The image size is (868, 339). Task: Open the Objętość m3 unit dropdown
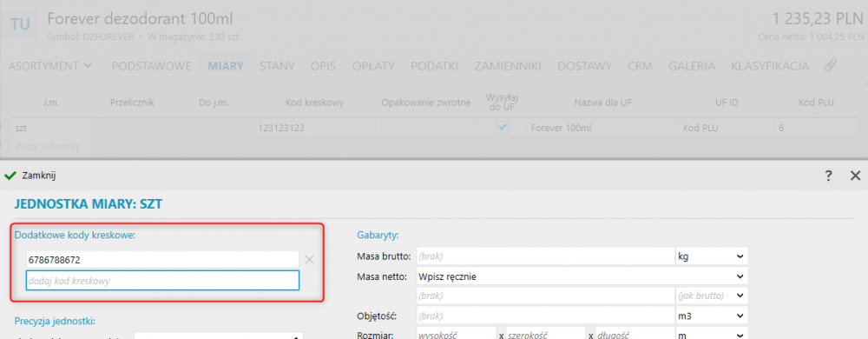pyautogui.click(x=712, y=316)
